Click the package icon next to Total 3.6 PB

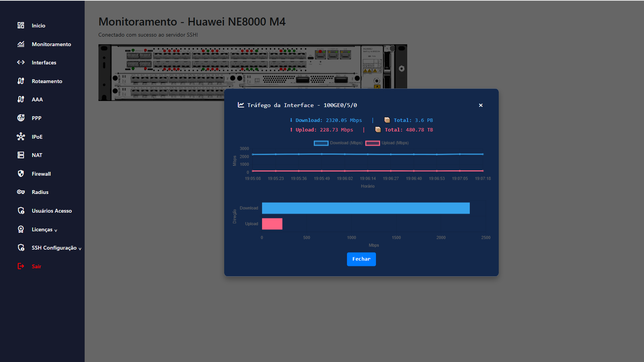(387, 120)
